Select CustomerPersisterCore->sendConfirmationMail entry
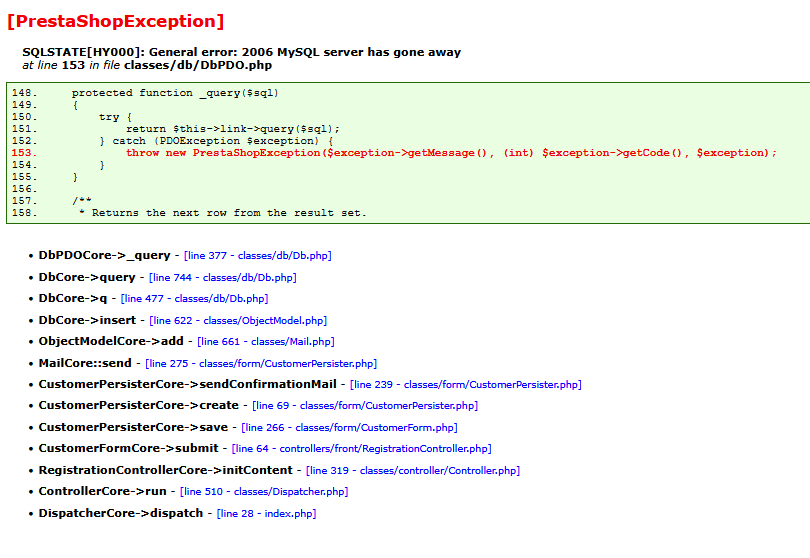The width and height of the screenshot is (810, 558). point(188,384)
